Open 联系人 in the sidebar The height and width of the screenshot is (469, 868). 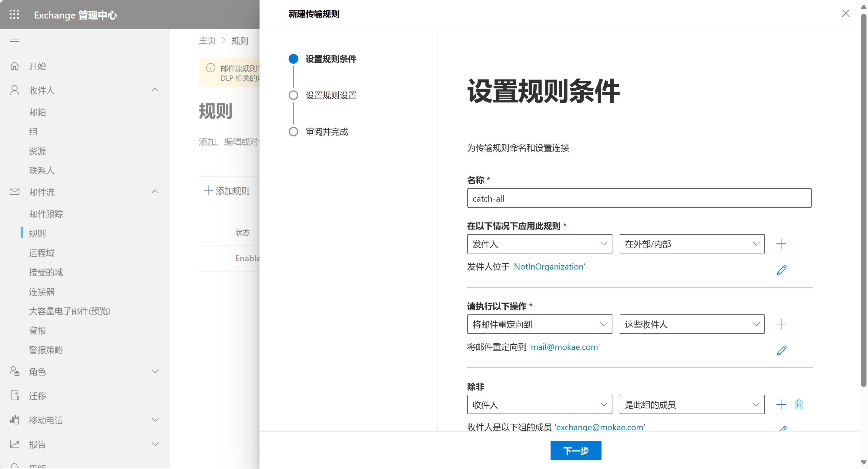tap(42, 170)
